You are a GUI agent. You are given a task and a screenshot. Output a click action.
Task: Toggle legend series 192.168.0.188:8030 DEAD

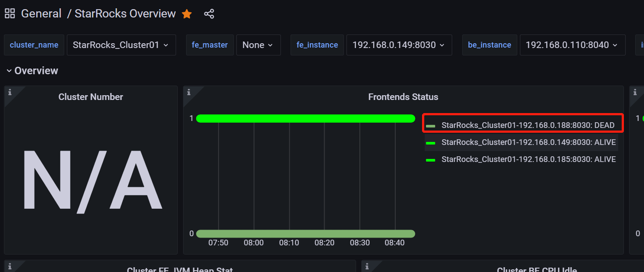tap(528, 125)
